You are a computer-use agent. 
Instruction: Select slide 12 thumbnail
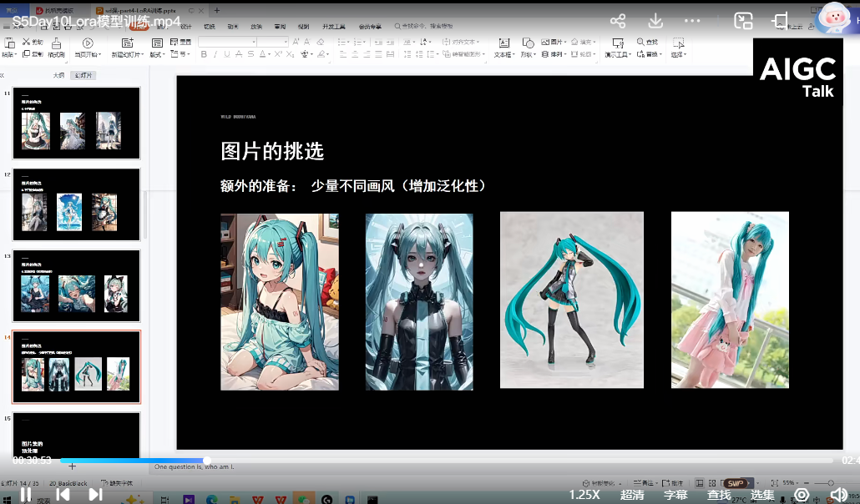(x=76, y=204)
